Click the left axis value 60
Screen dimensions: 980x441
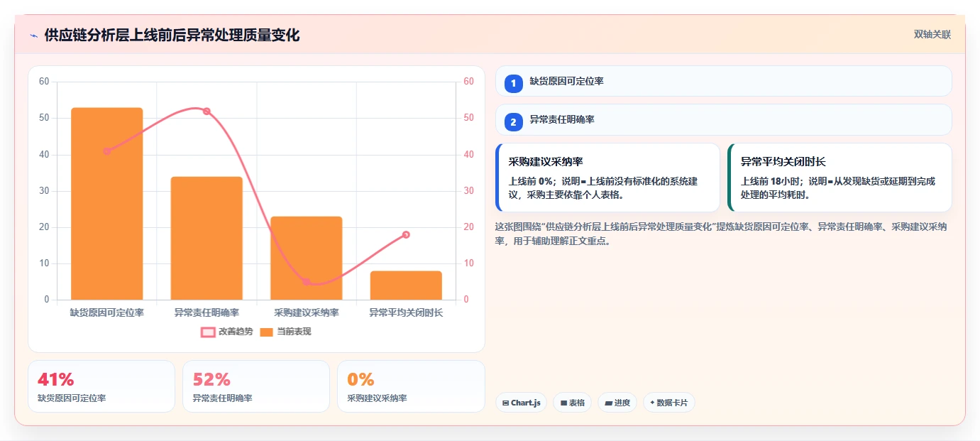44,82
